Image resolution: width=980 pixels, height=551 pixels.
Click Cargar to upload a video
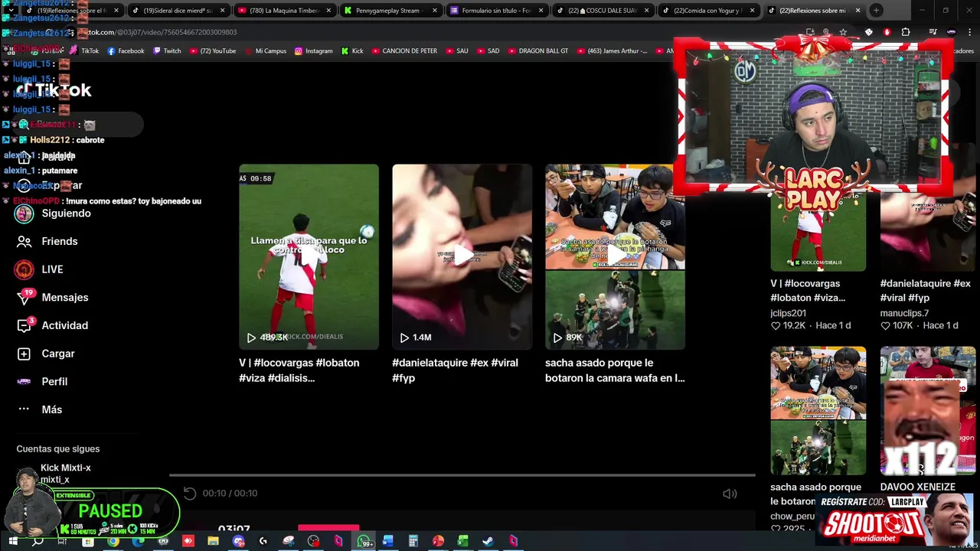pos(46,354)
